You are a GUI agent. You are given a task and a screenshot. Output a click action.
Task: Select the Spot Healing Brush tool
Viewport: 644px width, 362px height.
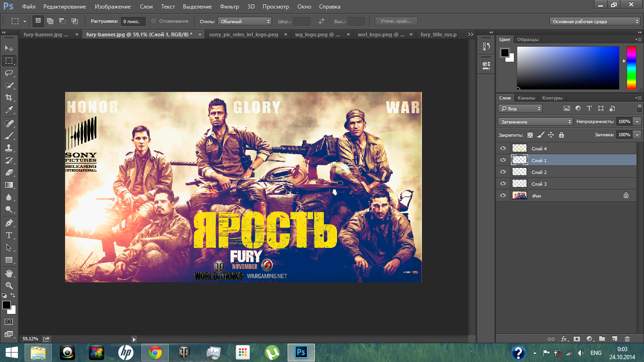click(9, 123)
